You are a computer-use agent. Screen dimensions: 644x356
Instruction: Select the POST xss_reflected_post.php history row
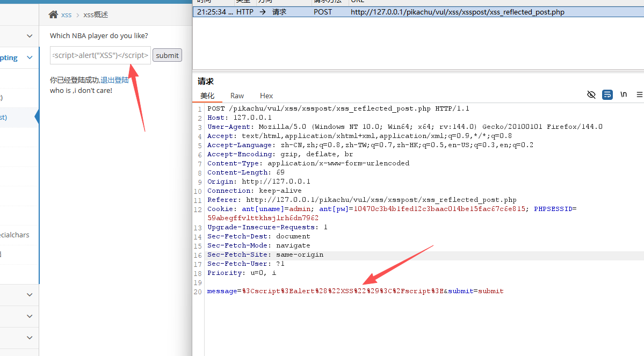(418, 12)
